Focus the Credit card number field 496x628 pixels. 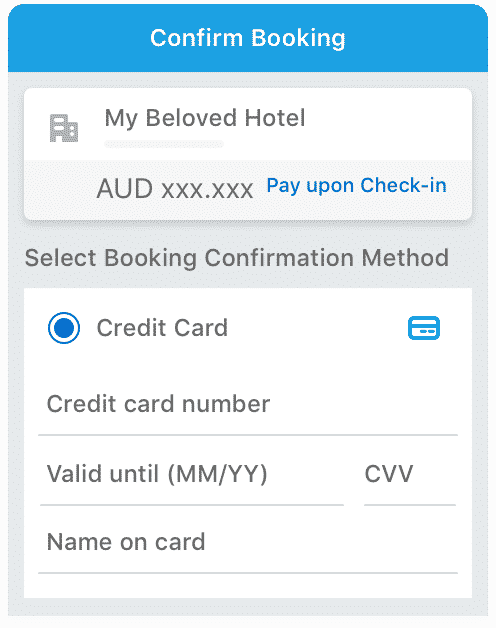point(248,405)
